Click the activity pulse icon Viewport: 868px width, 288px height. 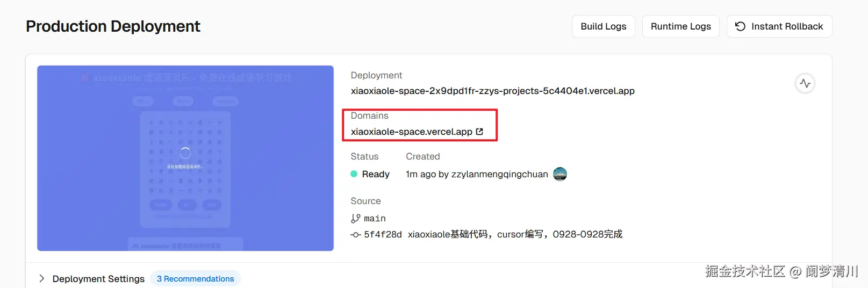point(805,83)
